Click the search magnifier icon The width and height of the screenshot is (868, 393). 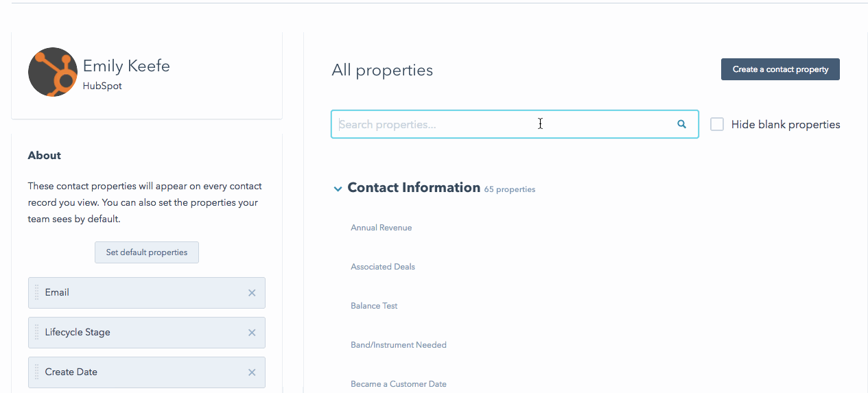point(681,124)
